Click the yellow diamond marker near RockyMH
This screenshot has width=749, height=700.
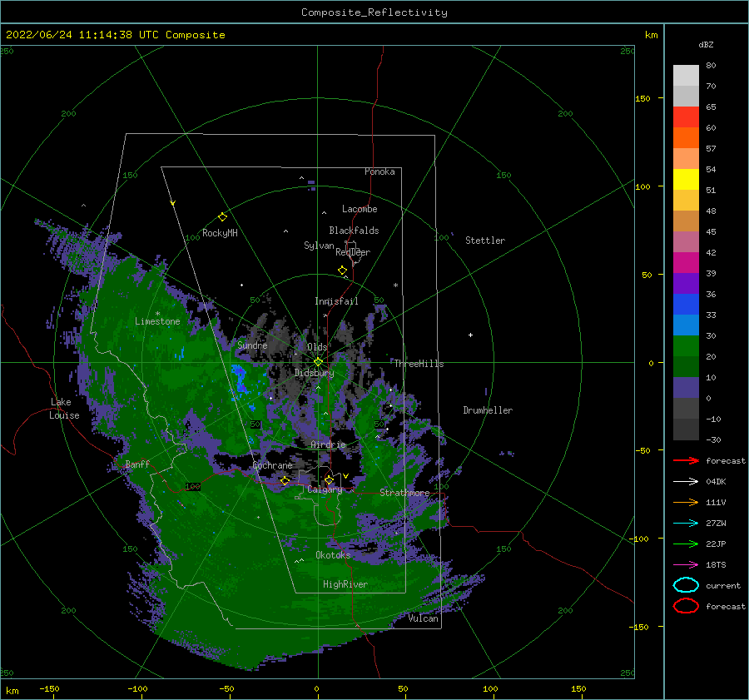pyautogui.click(x=222, y=217)
